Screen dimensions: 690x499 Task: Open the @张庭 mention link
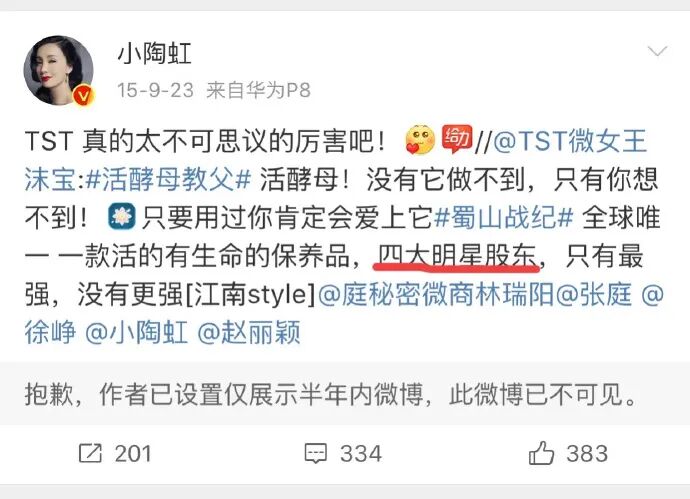point(594,294)
